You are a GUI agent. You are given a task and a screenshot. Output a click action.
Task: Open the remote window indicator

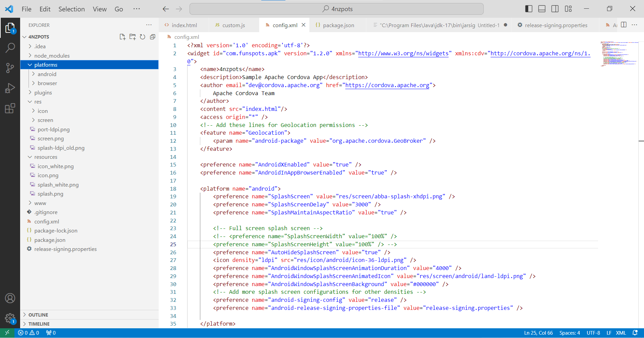(7, 333)
